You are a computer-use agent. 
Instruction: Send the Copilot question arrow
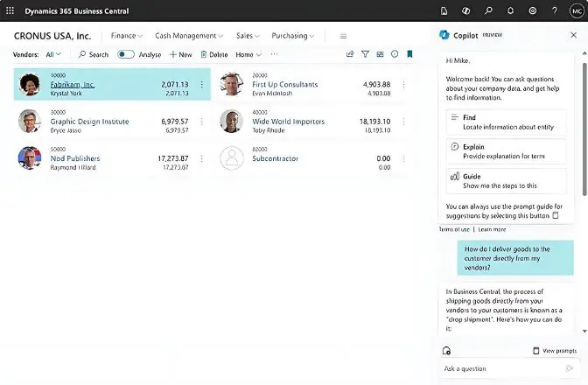(x=570, y=368)
